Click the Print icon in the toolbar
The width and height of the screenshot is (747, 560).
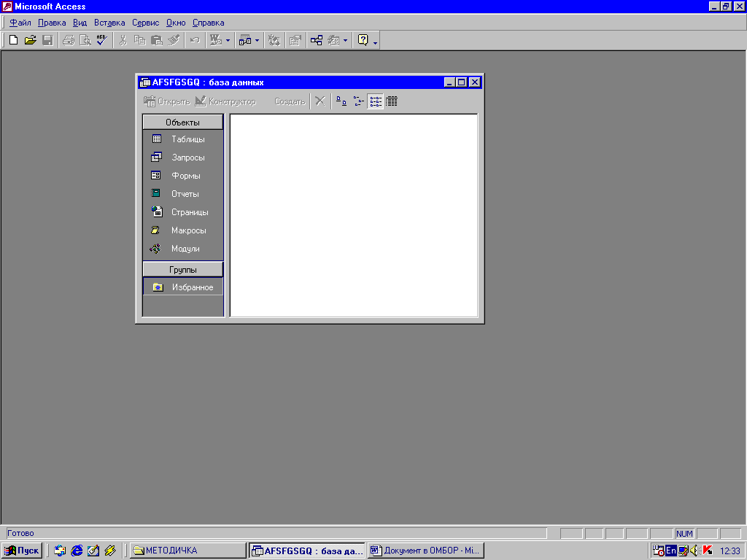click(69, 40)
